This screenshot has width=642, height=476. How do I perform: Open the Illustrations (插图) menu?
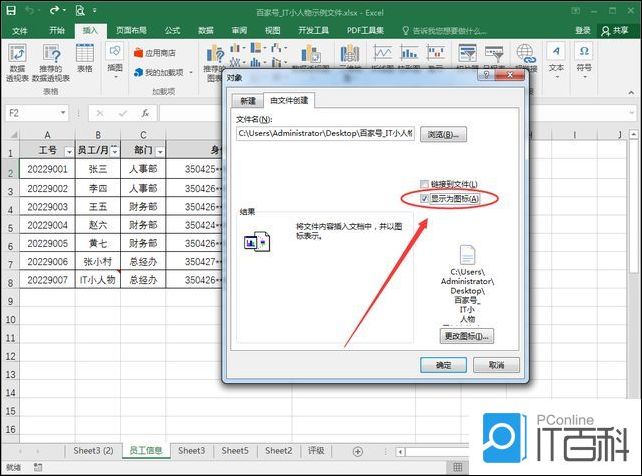pyautogui.click(x=115, y=61)
